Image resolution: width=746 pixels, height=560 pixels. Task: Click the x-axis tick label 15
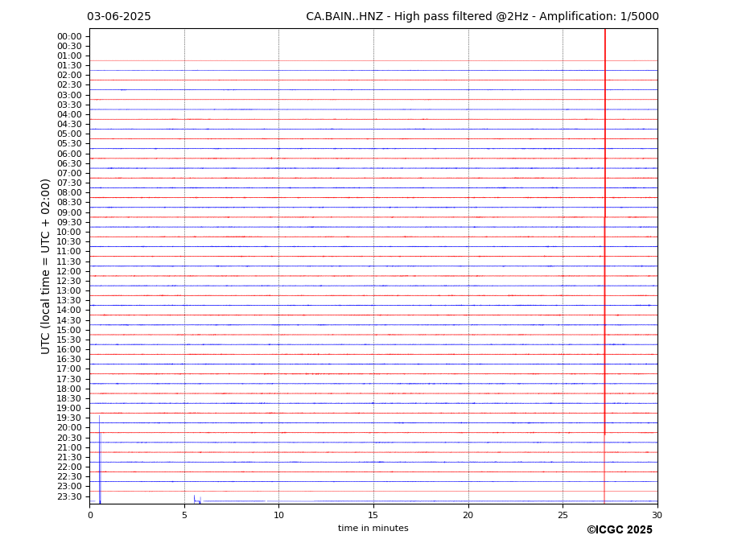tap(373, 515)
